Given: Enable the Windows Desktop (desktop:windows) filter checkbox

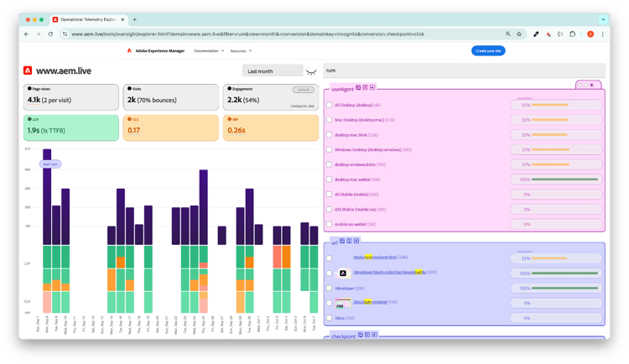Looking at the screenshot, I should 330,150.
